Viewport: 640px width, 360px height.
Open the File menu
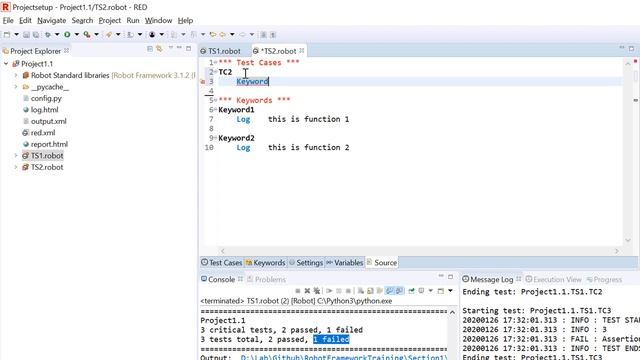click(x=8, y=20)
